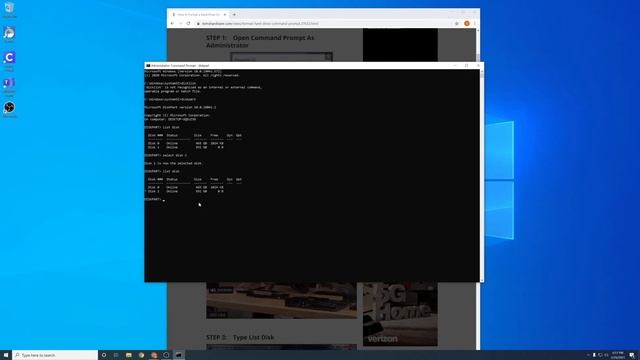The height and width of the screenshot is (360, 640).
Task: Open the Recycle Bin desktop icon
Action: [x=9, y=10]
